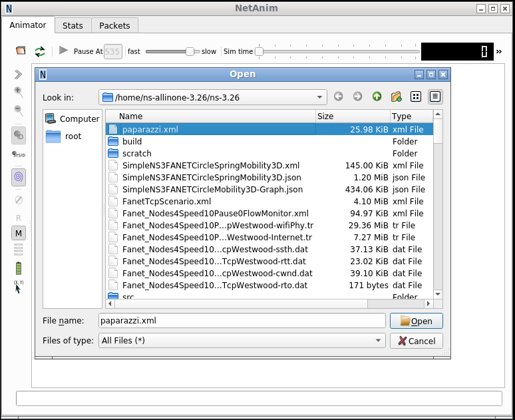Click the Forward navigation arrow in Open dialog
The height and width of the screenshot is (420, 515).
click(357, 97)
